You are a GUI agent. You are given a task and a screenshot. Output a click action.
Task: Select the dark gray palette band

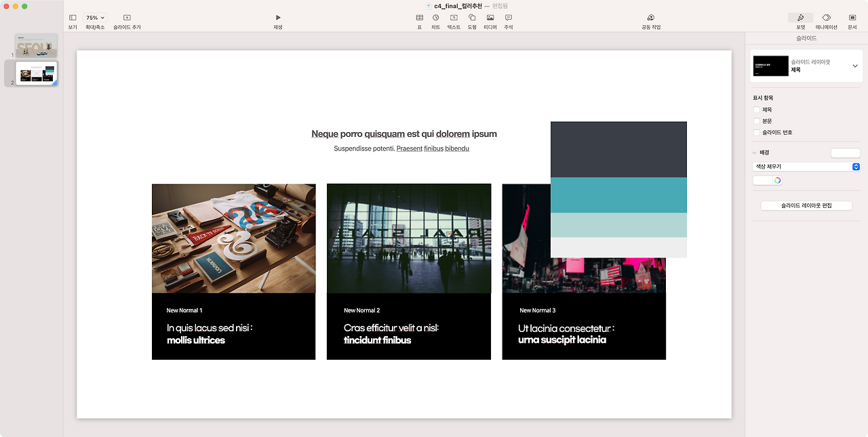click(618, 150)
